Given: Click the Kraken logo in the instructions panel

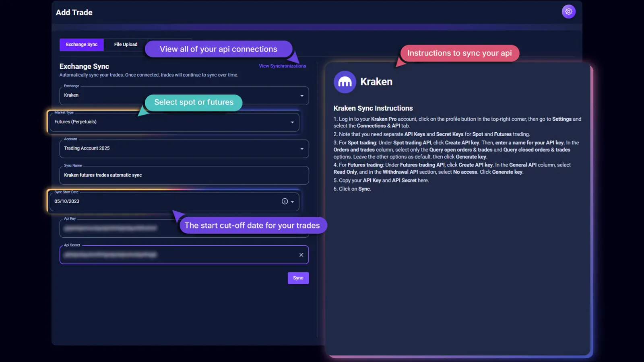Looking at the screenshot, I should tap(345, 82).
